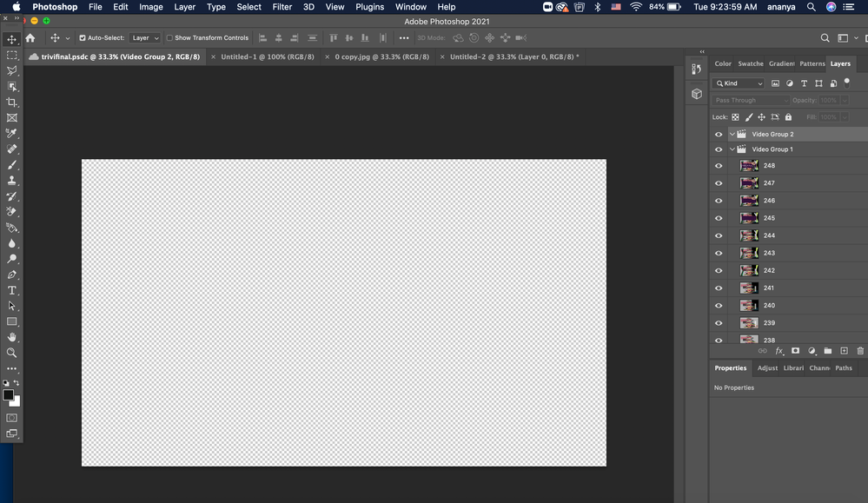Open the Auto-Select Layer dropdown
Viewport: 868px width, 503px height.
tap(144, 37)
